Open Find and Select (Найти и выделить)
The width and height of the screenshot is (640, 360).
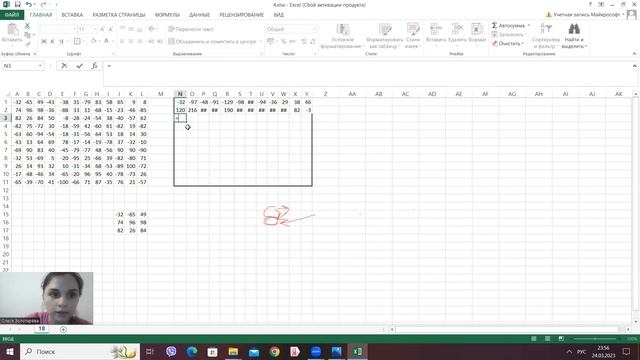click(574, 36)
